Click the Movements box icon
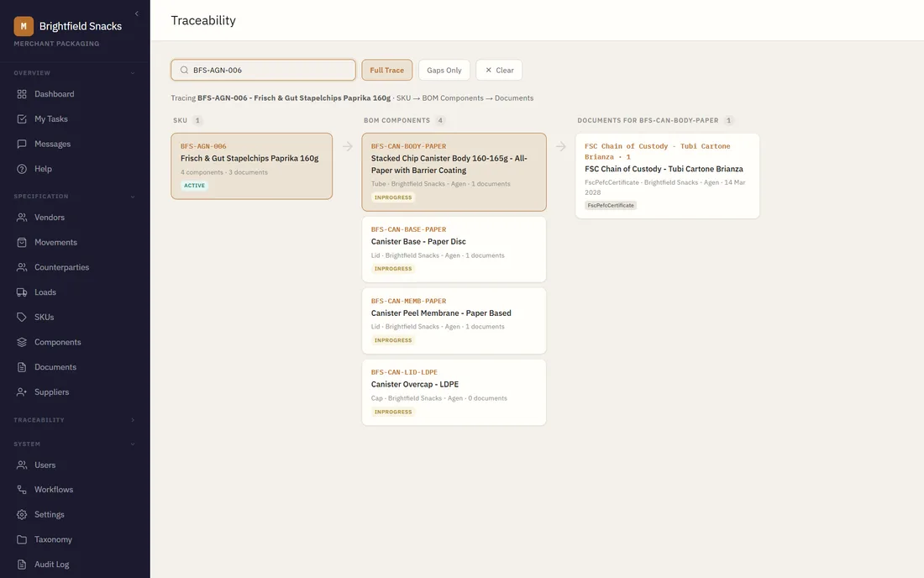Screen dimensions: 924x578 tap(22, 242)
